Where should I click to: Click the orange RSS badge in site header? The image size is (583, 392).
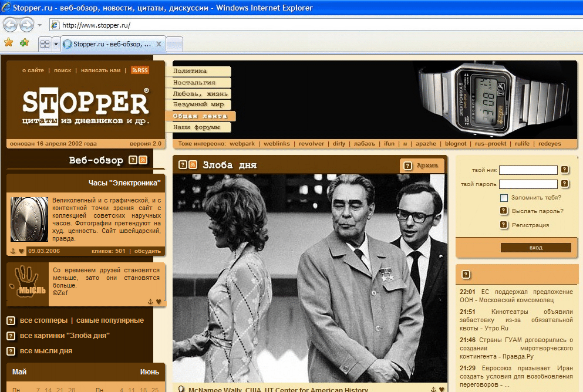coord(140,70)
